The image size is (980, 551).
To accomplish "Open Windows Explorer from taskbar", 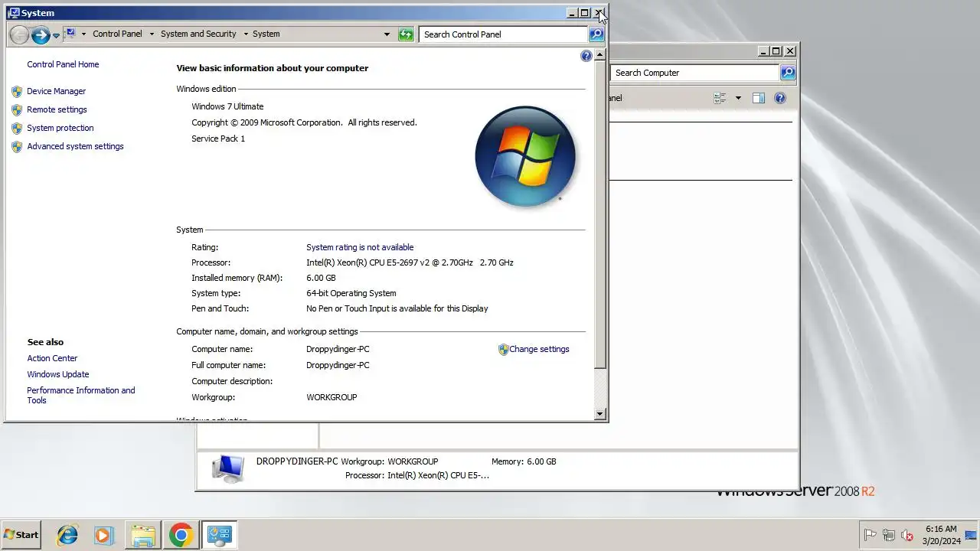I will (x=142, y=535).
